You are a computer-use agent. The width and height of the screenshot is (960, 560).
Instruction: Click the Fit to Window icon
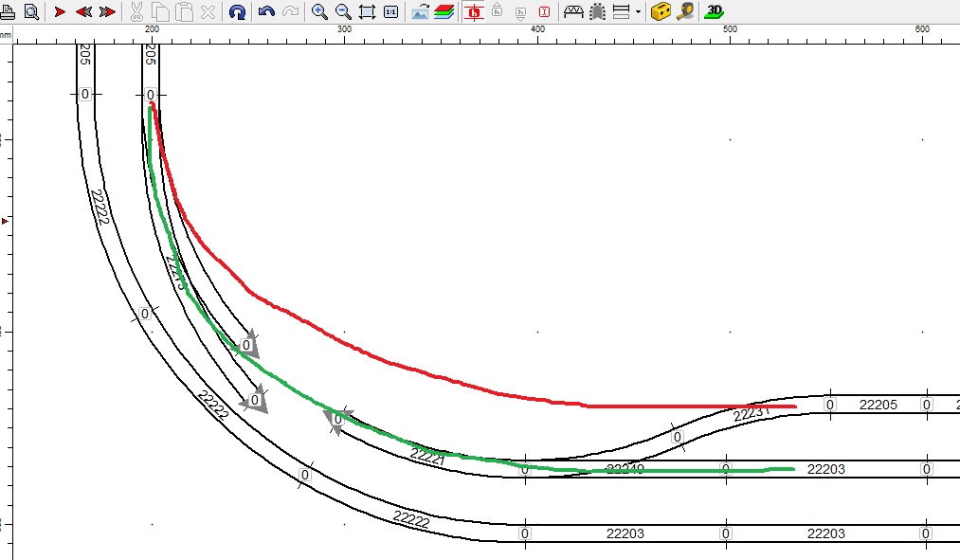367,11
